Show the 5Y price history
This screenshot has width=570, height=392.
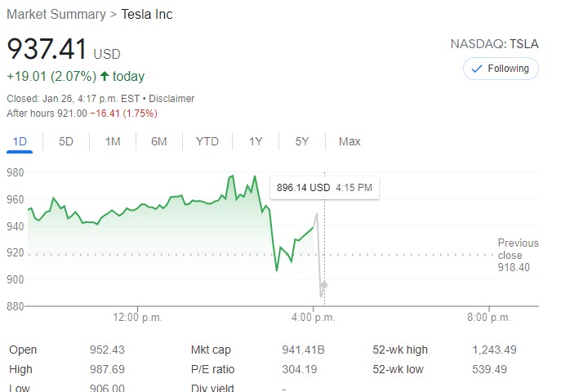pyautogui.click(x=302, y=141)
